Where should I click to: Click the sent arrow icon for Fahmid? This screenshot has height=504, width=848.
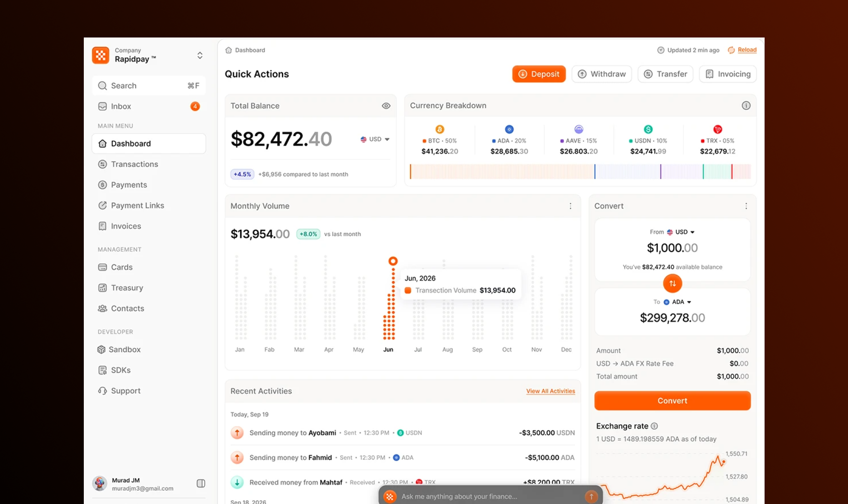coord(237,457)
